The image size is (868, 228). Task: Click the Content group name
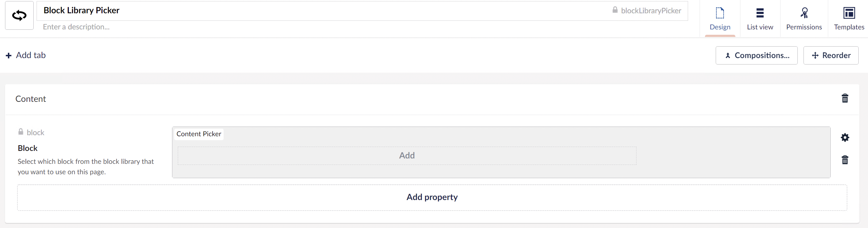(x=31, y=99)
